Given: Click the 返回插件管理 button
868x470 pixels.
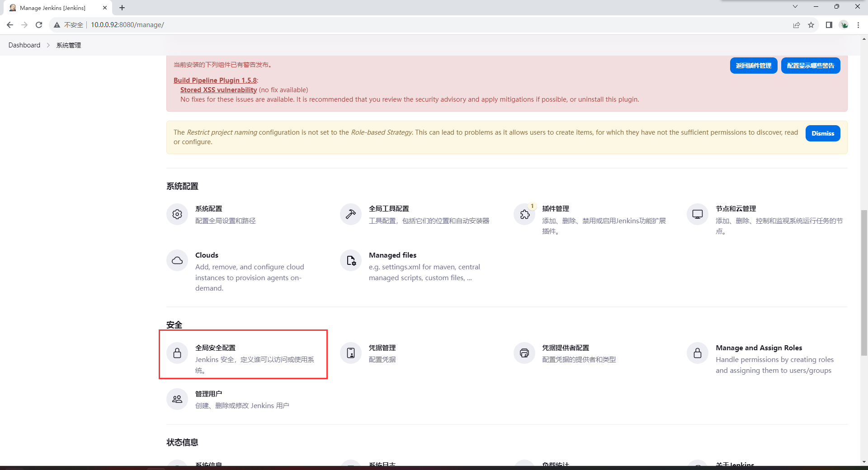Looking at the screenshot, I should pos(753,66).
